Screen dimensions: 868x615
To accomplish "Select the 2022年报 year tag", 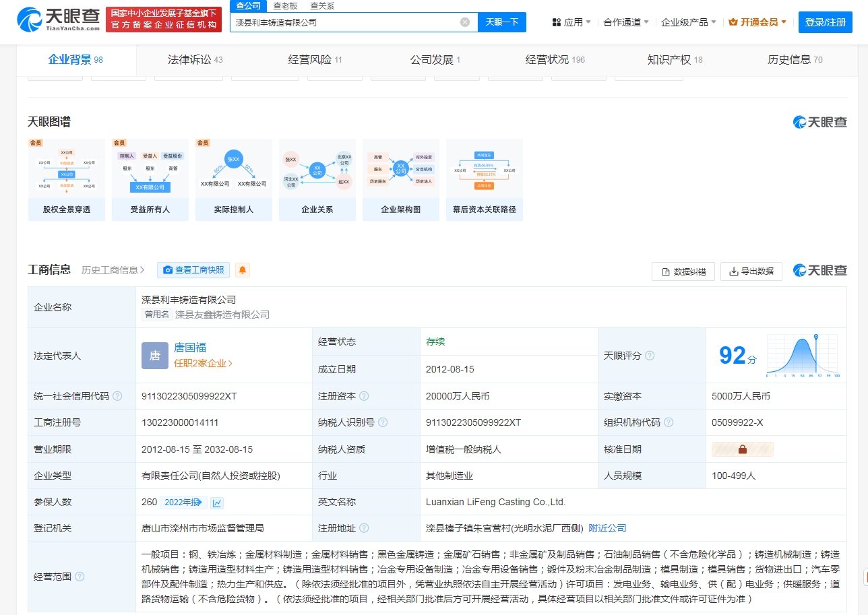I will point(185,502).
